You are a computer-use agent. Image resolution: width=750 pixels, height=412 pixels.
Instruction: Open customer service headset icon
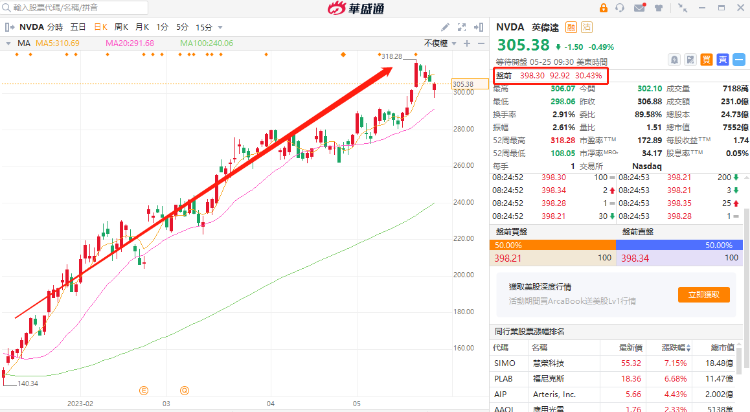point(620,8)
